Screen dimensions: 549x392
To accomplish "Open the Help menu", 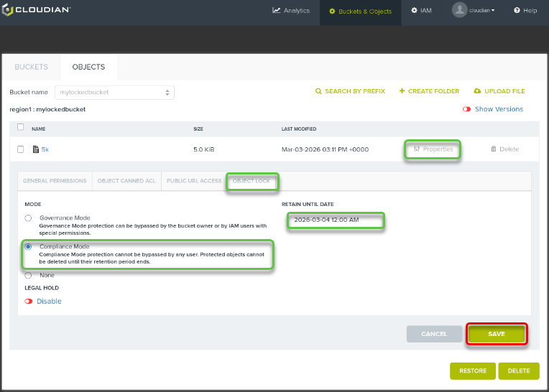I will tap(525, 11).
